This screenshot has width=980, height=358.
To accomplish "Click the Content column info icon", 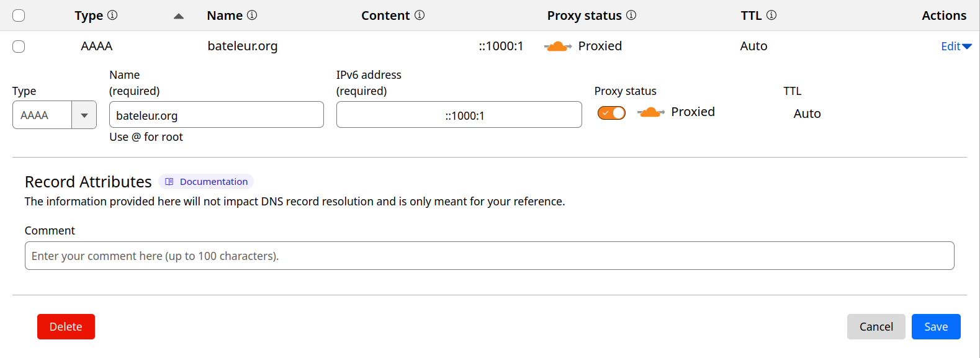I will (419, 15).
